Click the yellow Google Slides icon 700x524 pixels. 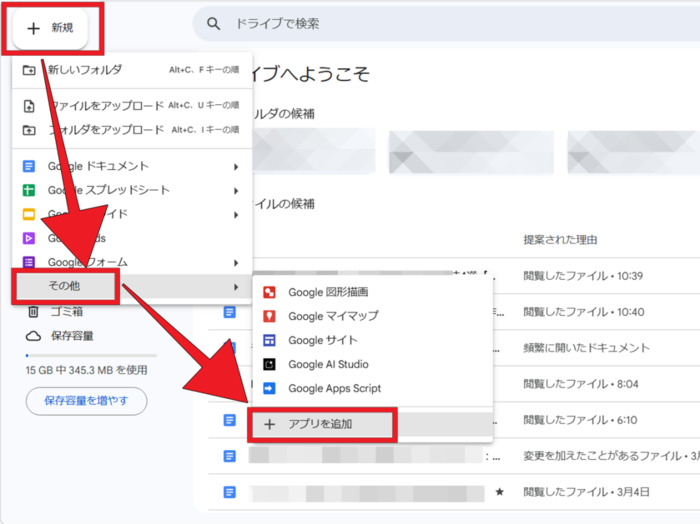pos(29,215)
